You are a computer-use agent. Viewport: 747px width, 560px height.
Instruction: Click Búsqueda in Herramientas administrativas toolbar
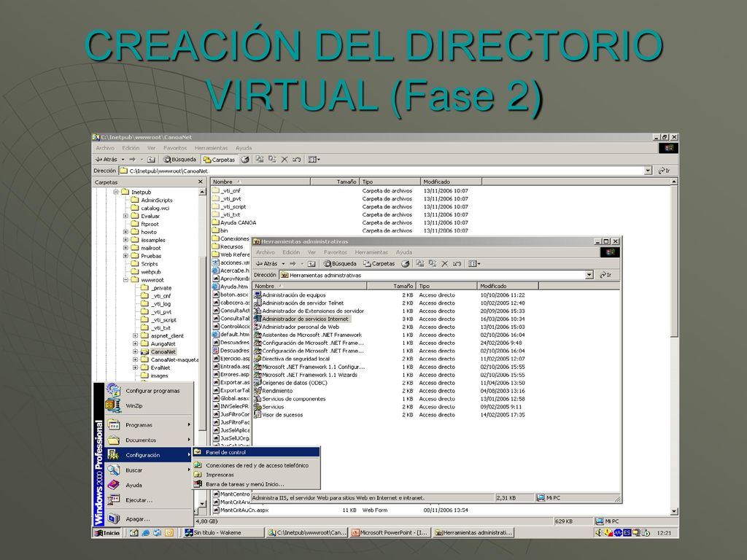[340, 263]
